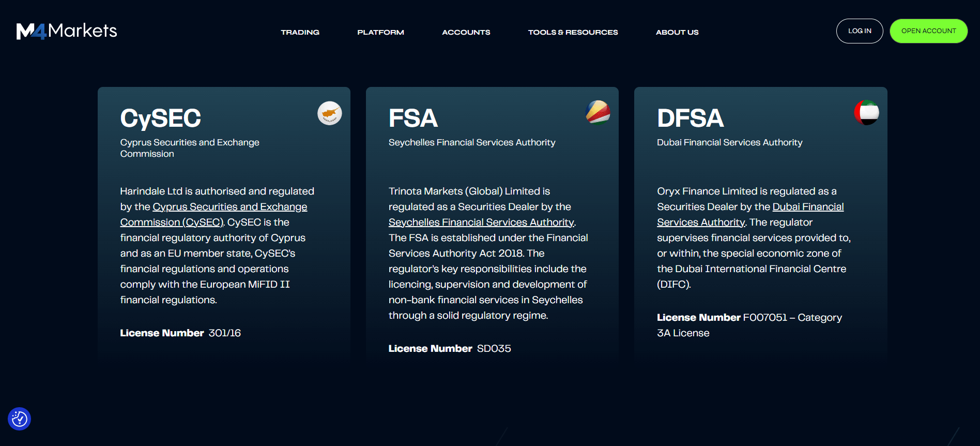Click the DFSA license number F007051
The height and width of the screenshot is (446, 980).
pos(764,318)
